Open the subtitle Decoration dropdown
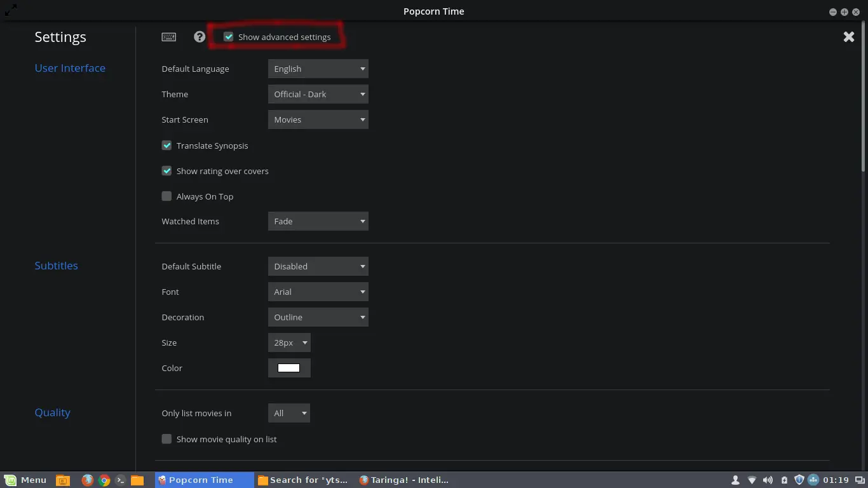Viewport: 868px width, 488px height. [318, 317]
